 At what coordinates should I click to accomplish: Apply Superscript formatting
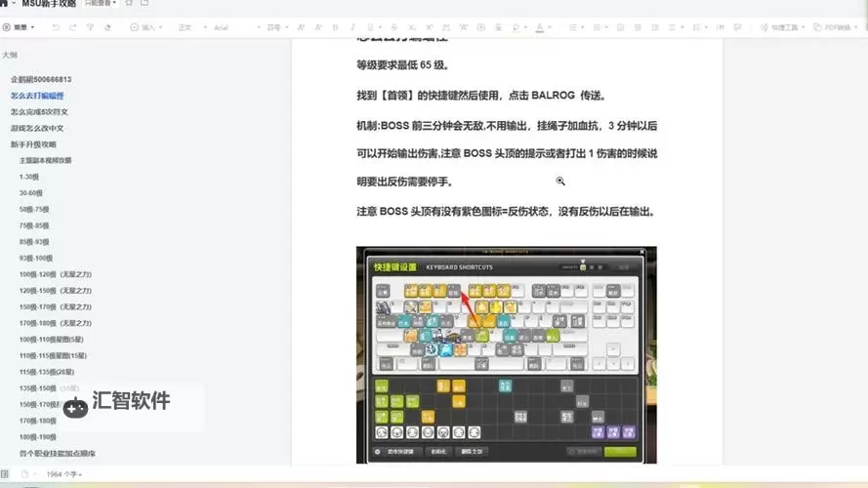point(429,27)
